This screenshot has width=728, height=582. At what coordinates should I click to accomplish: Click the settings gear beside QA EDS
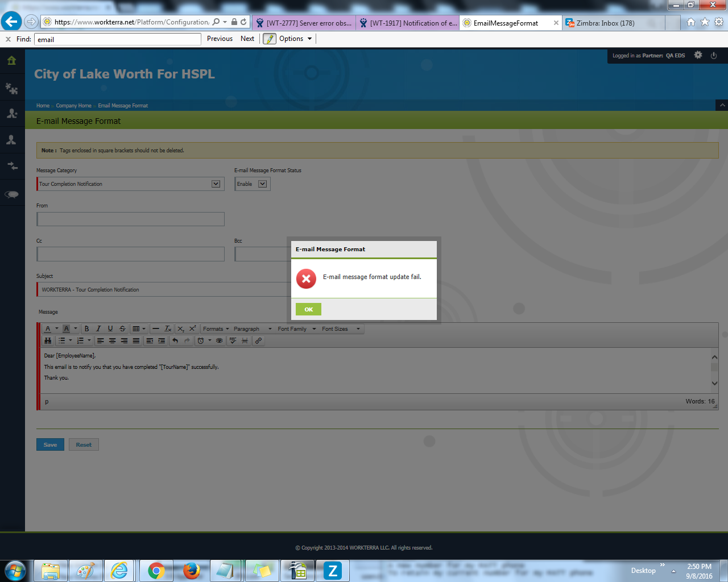coord(698,55)
